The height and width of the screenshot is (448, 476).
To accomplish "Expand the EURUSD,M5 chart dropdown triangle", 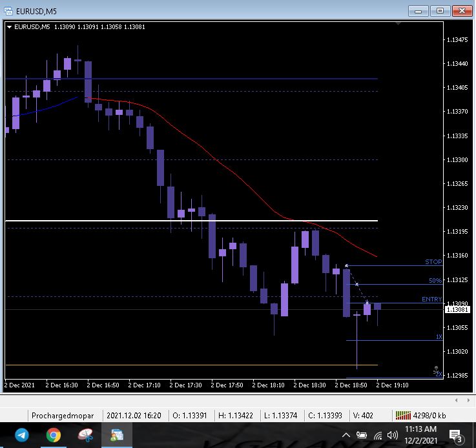I will pos(10,27).
